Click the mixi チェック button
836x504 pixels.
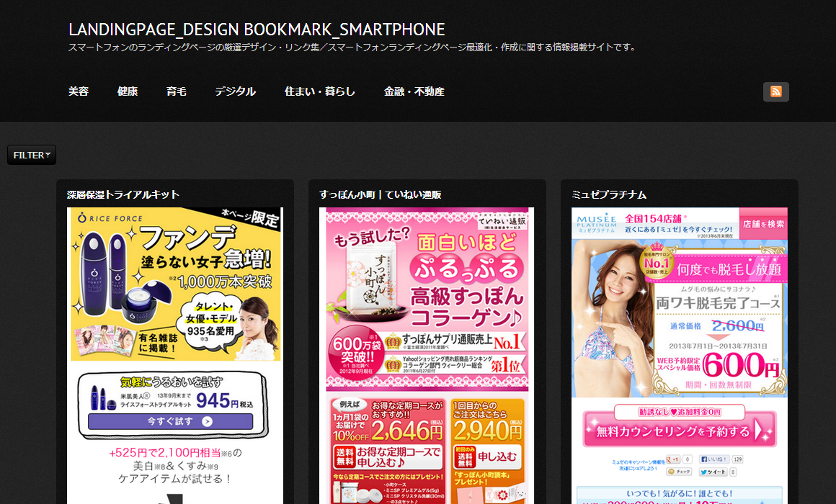[x=679, y=472]
